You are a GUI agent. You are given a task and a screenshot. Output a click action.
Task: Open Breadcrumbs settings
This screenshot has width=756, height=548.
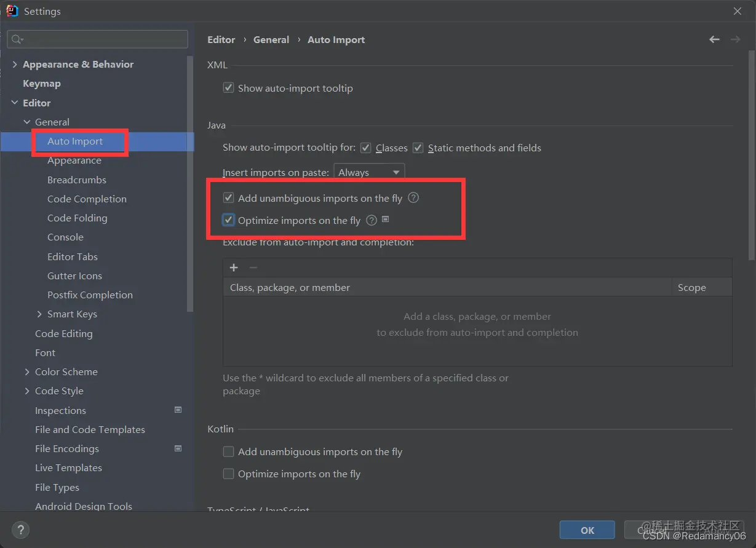click(77, 180)
